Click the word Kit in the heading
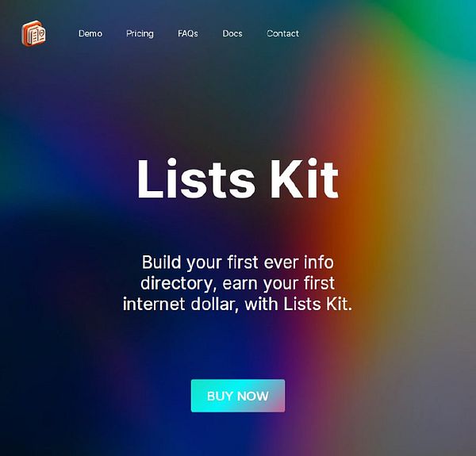The height and width of the screenshot is (456, 476). coord(305,178)
